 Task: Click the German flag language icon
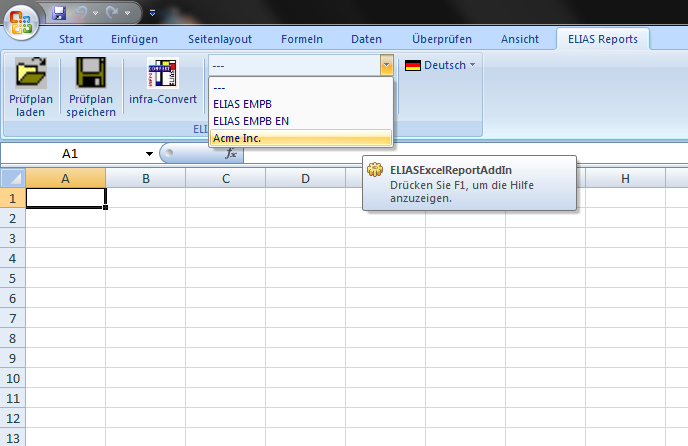coord(413,65)
